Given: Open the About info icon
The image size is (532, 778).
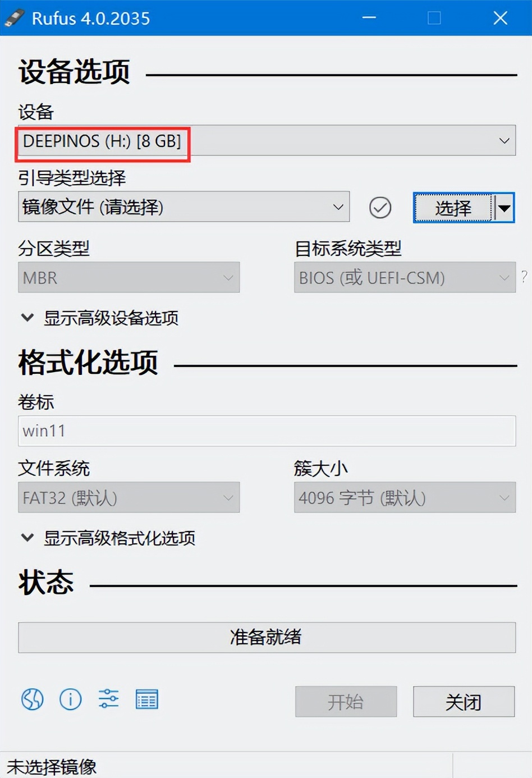Looking at the screenshot, I should coord(71,699).
